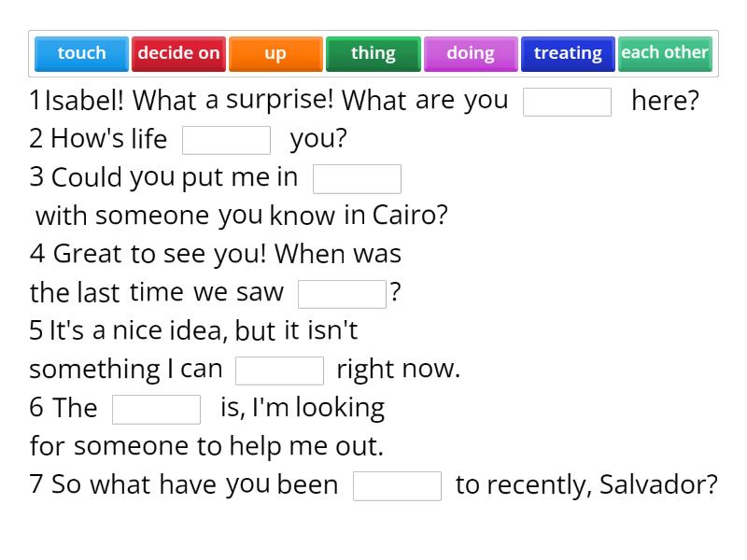Select the word tile 'doing'

point(471,53)
